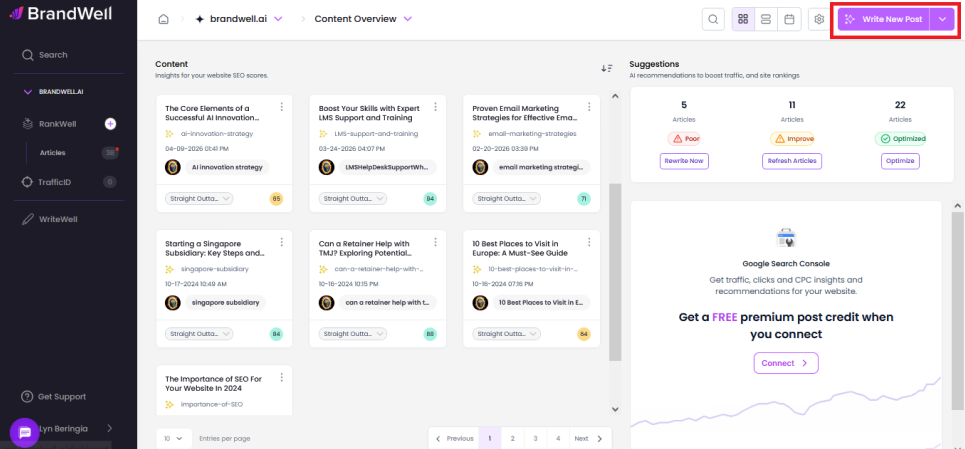The height and width of the screenshot is (449, 965).
Task: Click the Improve status badge
Action: (x=792, y=138)
